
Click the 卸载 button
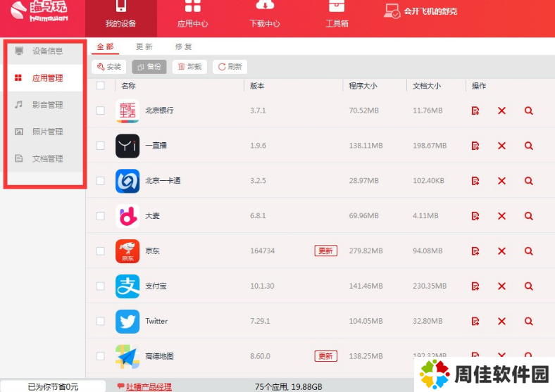click(189, 67)
